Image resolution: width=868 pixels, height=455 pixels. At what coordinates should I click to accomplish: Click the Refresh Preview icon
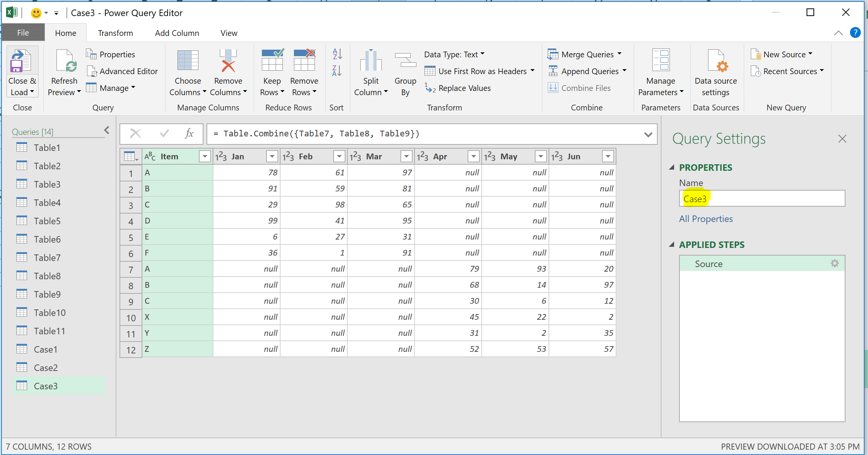coord(65,61)
